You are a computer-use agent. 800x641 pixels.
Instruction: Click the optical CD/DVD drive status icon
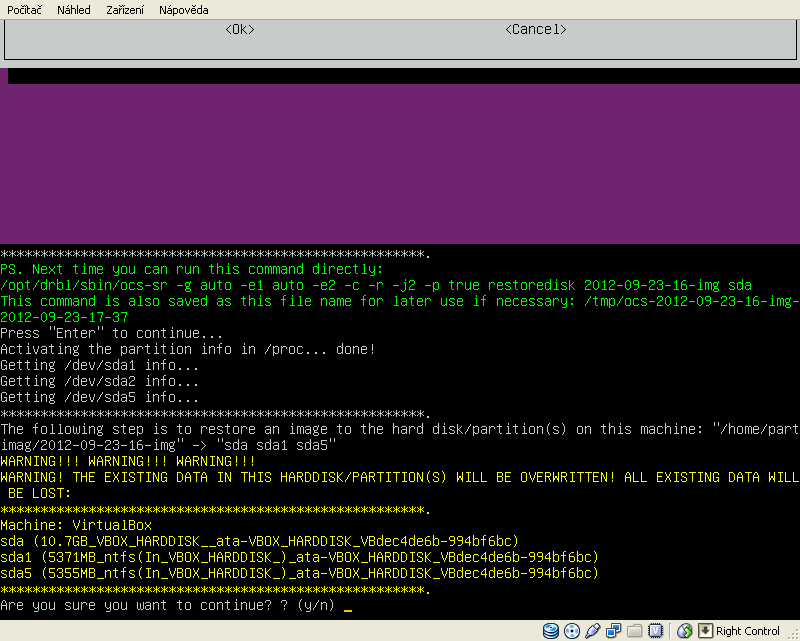pos(571,631)
